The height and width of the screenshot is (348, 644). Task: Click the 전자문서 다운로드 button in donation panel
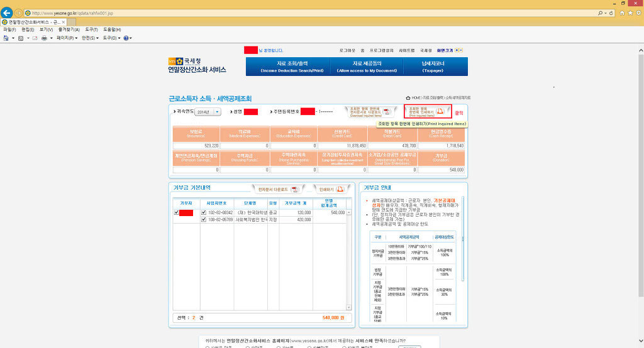[279, 189]
